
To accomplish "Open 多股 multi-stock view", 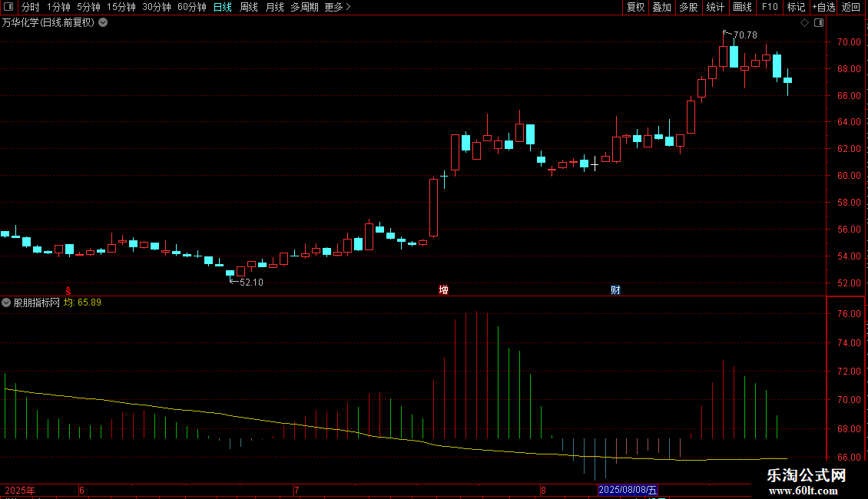I will tap(689, 7).
